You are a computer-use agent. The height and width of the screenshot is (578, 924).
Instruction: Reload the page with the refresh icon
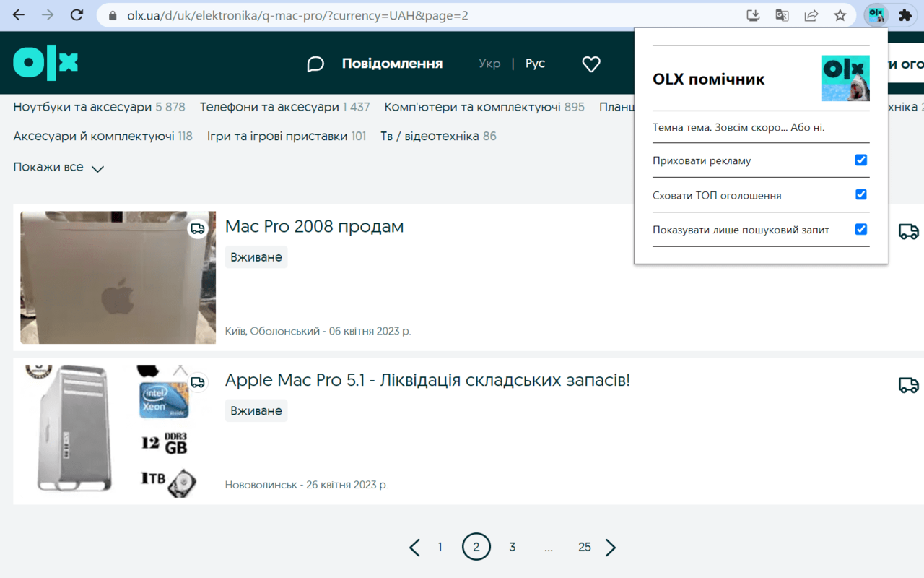click(77, 15)
